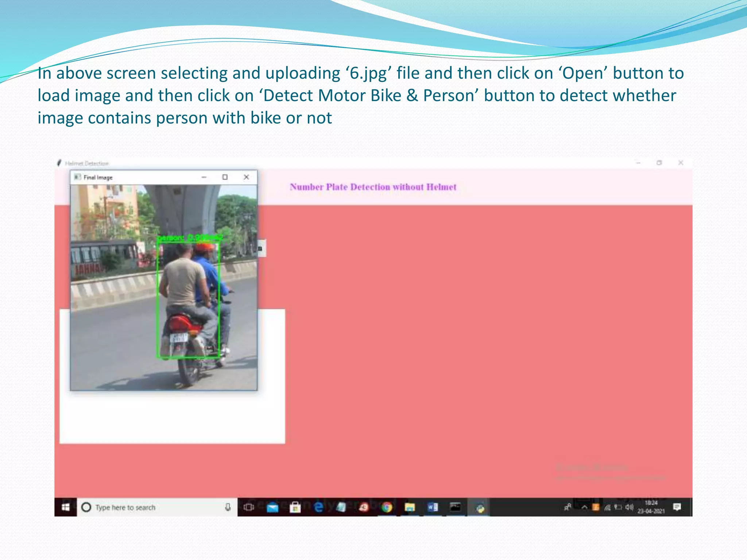
Task: Open Task View from the taskbar
Action: tap(249, 507)
